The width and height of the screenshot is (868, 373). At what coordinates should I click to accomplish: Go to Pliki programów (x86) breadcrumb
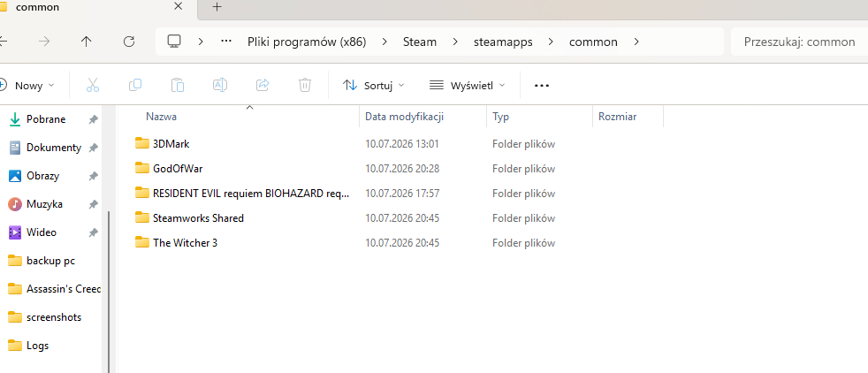tap(307, 42)
